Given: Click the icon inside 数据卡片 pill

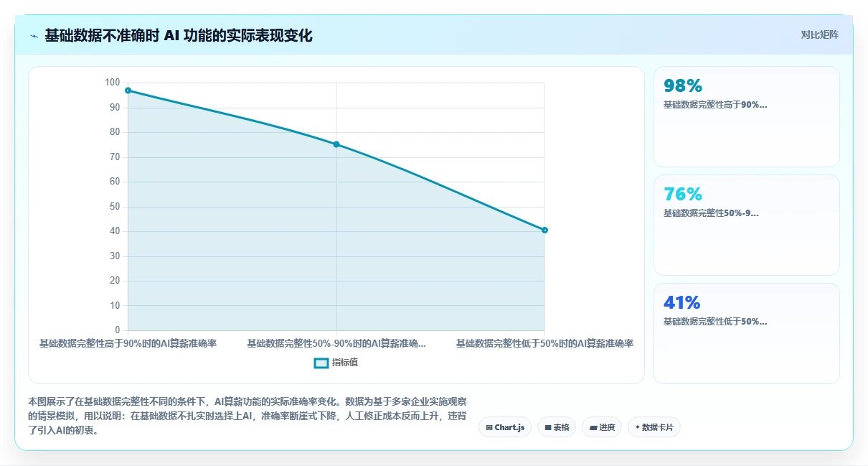Looking at the screenshot, I should point(637,427).
